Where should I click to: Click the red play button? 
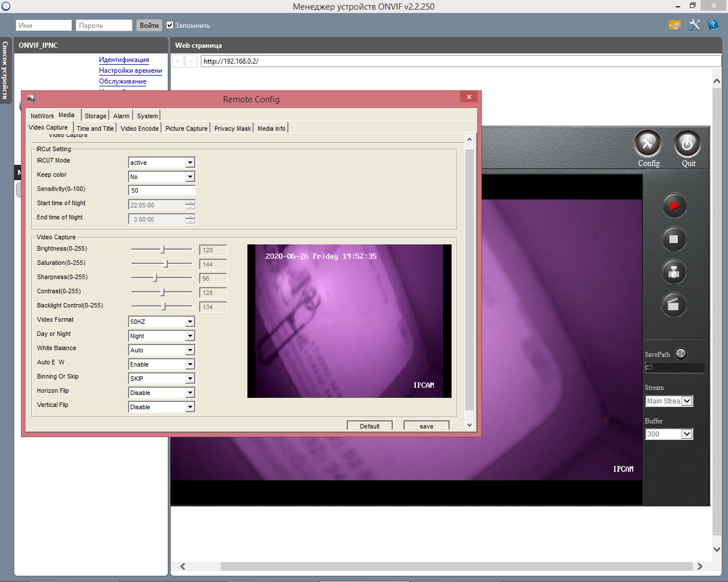[x=674, y=206]
